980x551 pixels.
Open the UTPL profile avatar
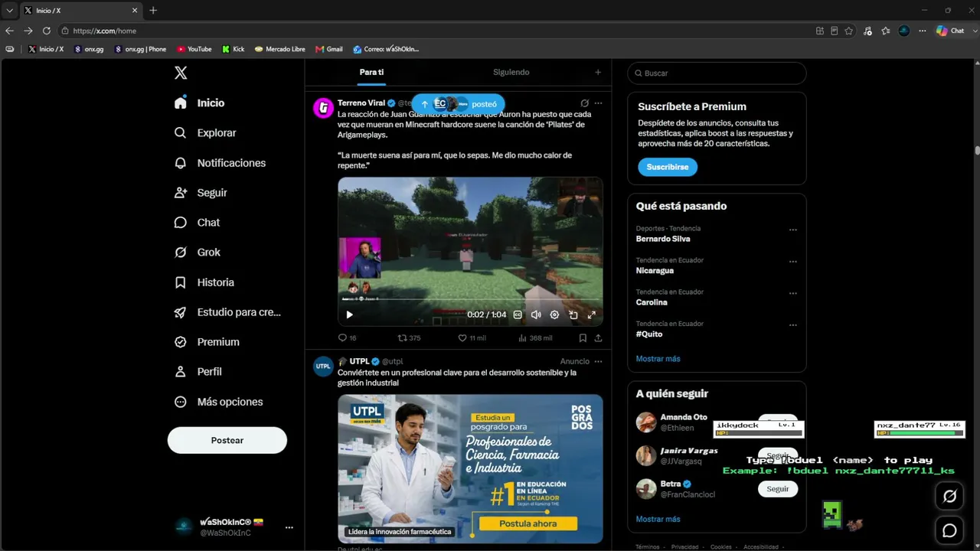pos(323,366)
